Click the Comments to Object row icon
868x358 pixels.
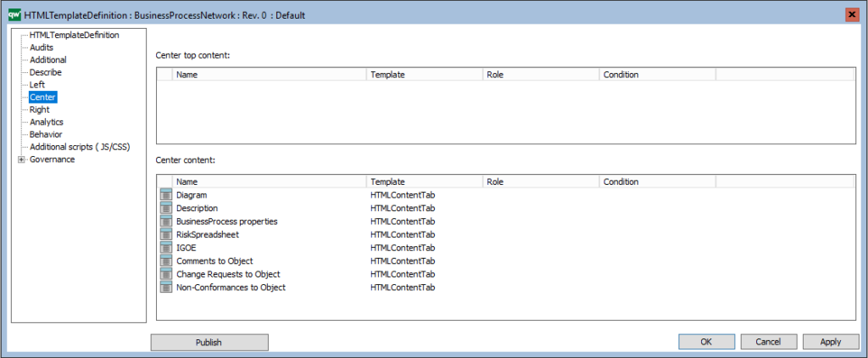pyautogui.click(x=165, y=261)
